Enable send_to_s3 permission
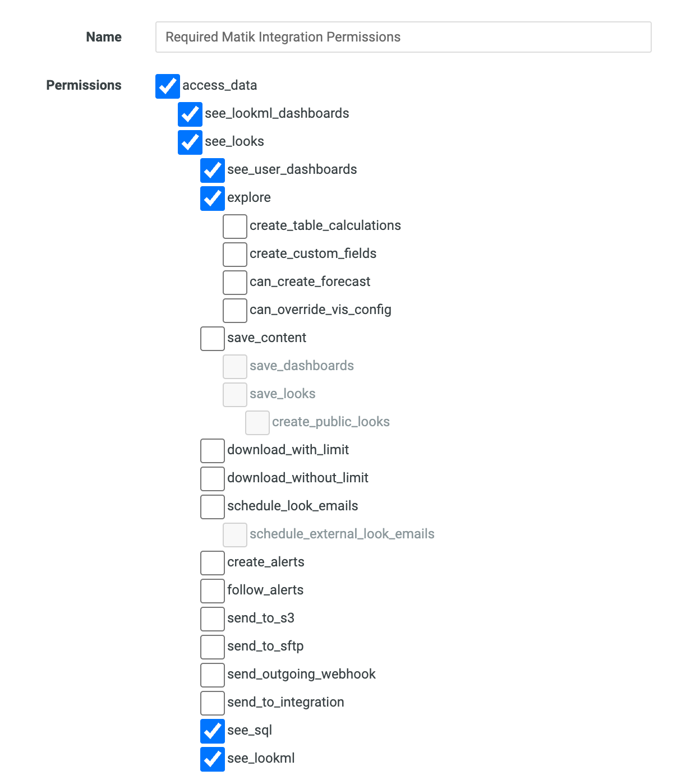700x775 pixels. [x=213, y=619]
